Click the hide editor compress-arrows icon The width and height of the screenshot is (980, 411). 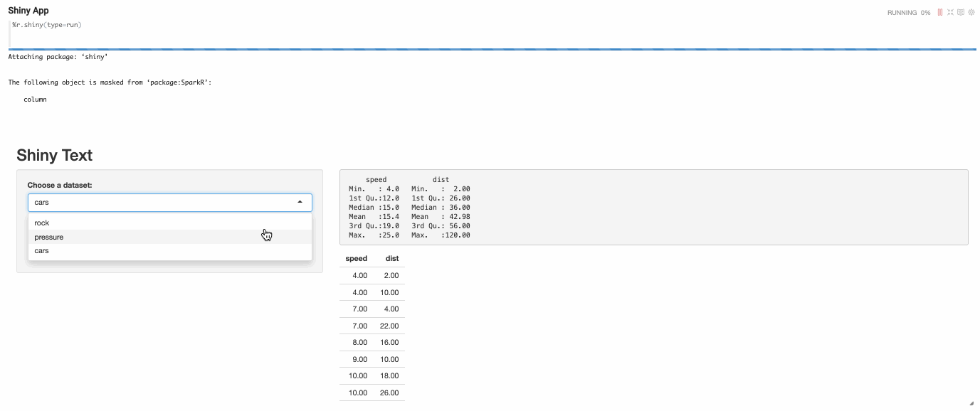(950, 12)
